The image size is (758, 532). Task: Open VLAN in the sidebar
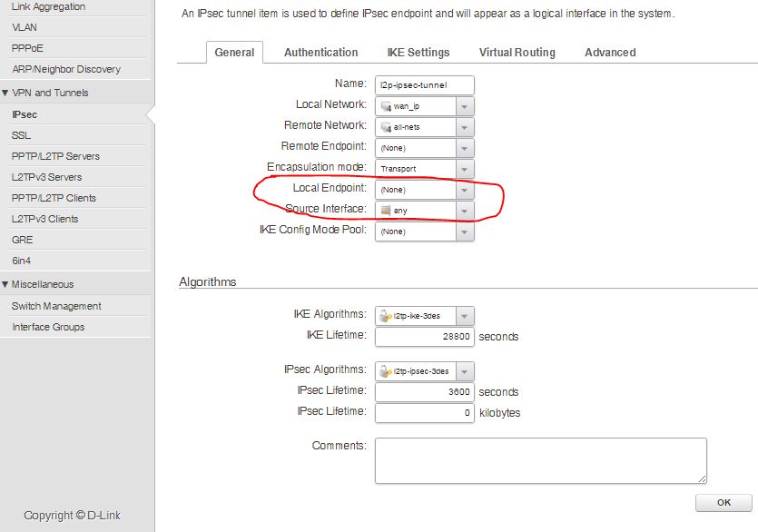click(x=25, y=27)
